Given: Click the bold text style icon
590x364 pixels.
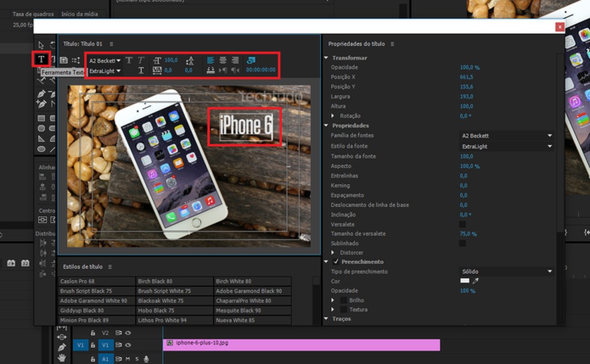Looking at the screenshot, I should click(x=128, y=61).
